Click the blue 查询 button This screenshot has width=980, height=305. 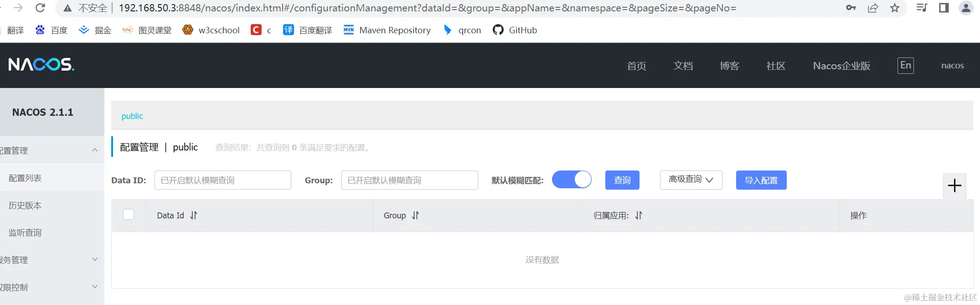point(622,180)
